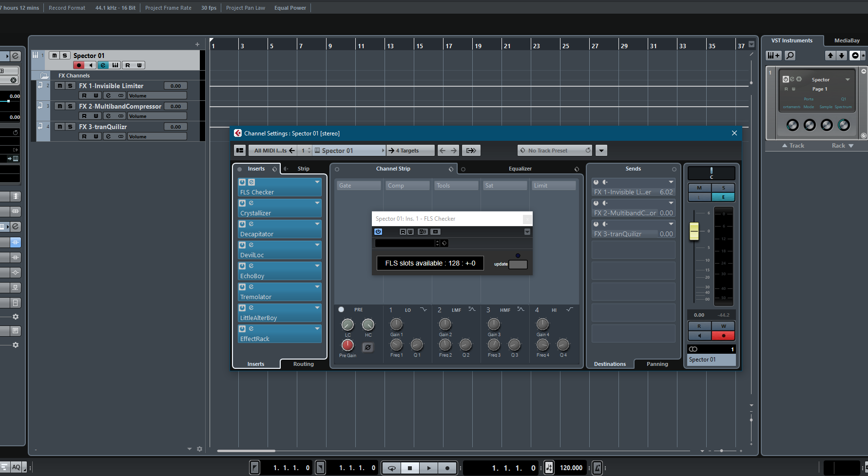Select the Destinations tab in sends section

point(610,364)
